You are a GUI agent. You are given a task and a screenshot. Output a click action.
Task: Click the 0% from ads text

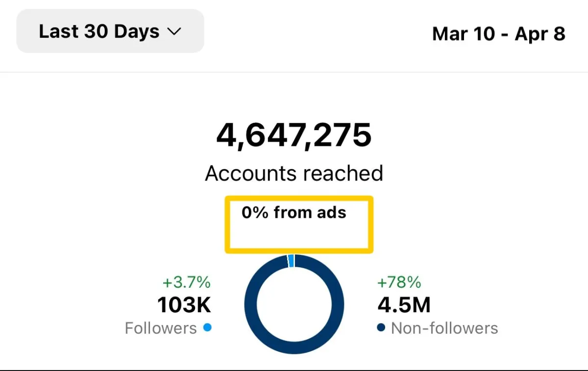[294, 212]
